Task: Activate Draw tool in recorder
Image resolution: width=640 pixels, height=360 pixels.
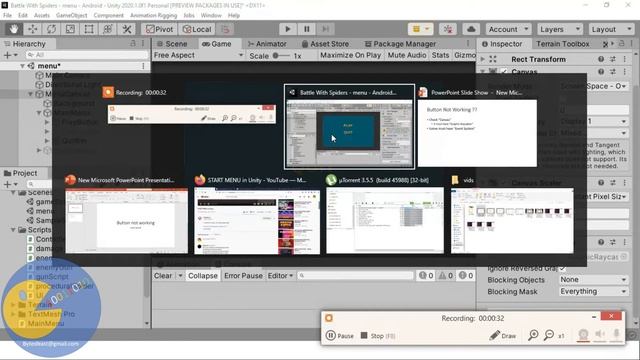Action: click(x=503, y=336)
